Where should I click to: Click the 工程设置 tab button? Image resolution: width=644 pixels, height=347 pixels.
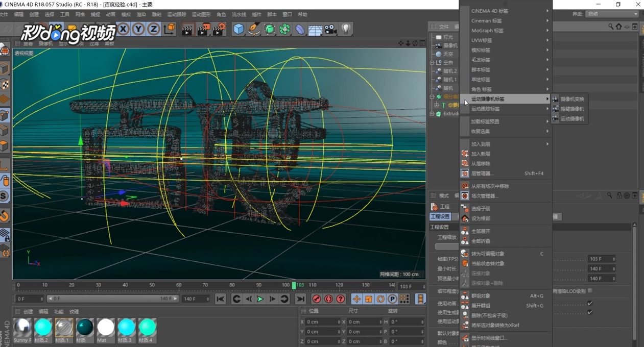(440, 217)
